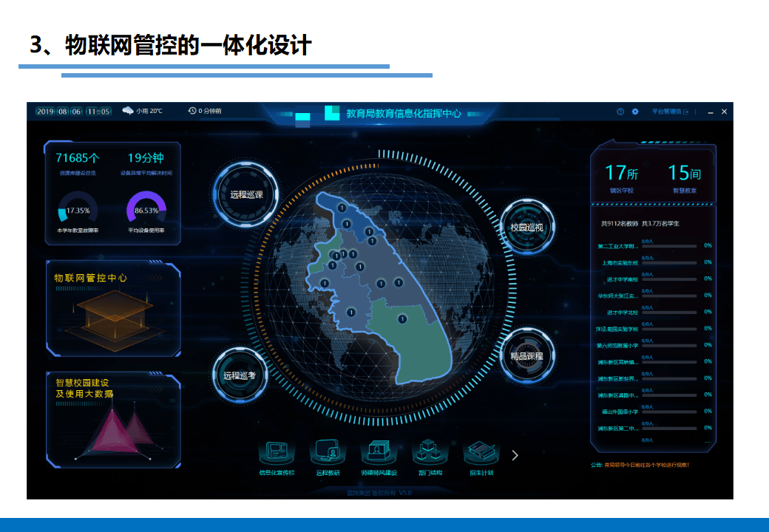
Task: Open the settings gear in the title bar
Action: pyautogui.click(x=634, y=112)
